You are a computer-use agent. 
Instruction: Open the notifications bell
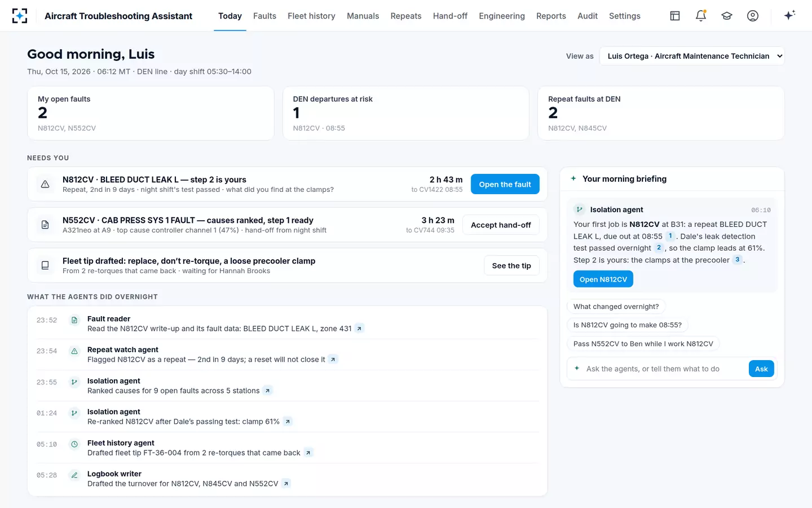(701, 16)
